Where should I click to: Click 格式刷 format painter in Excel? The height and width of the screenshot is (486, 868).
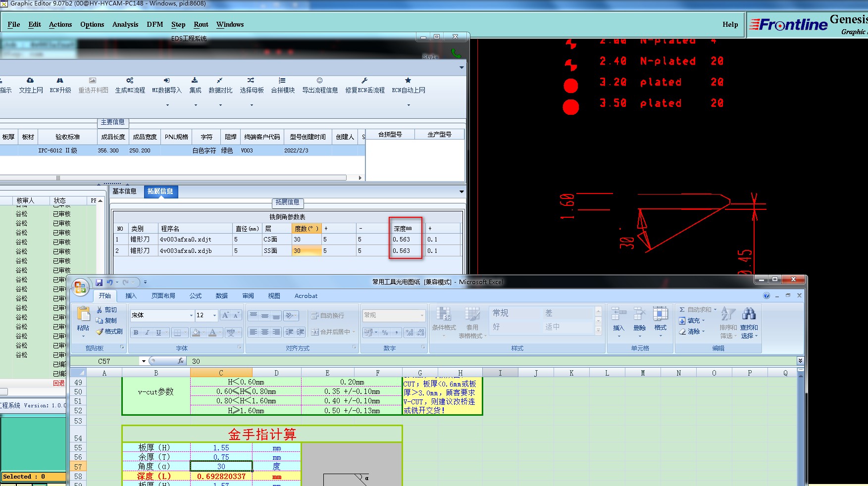[109, 332]
